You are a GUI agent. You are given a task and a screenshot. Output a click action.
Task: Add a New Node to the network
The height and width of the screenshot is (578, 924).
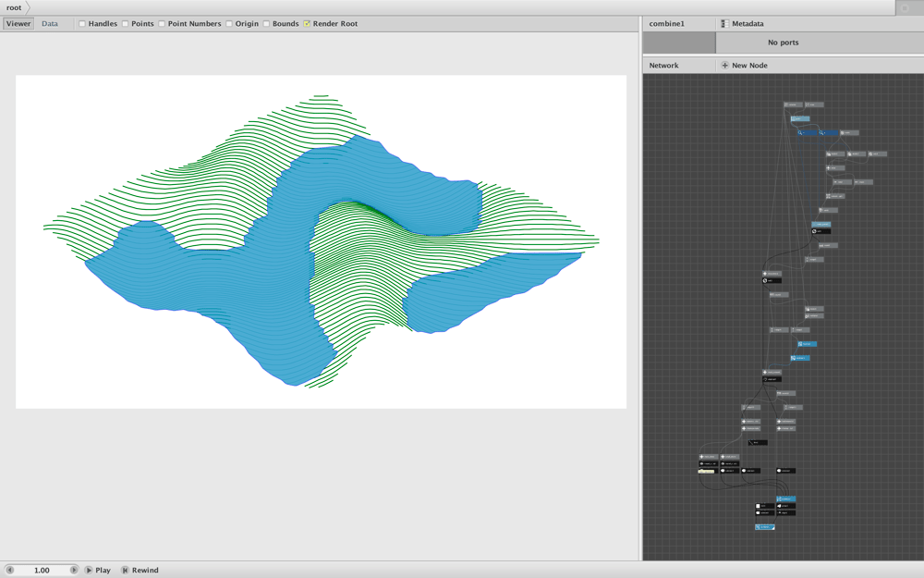click(744, 66)
